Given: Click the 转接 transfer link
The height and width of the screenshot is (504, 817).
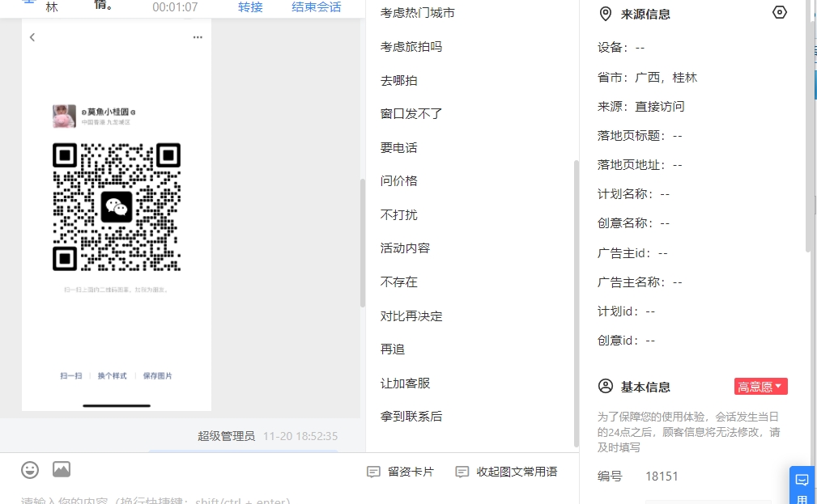Looking at the screenshot, I should coord(250,7).
